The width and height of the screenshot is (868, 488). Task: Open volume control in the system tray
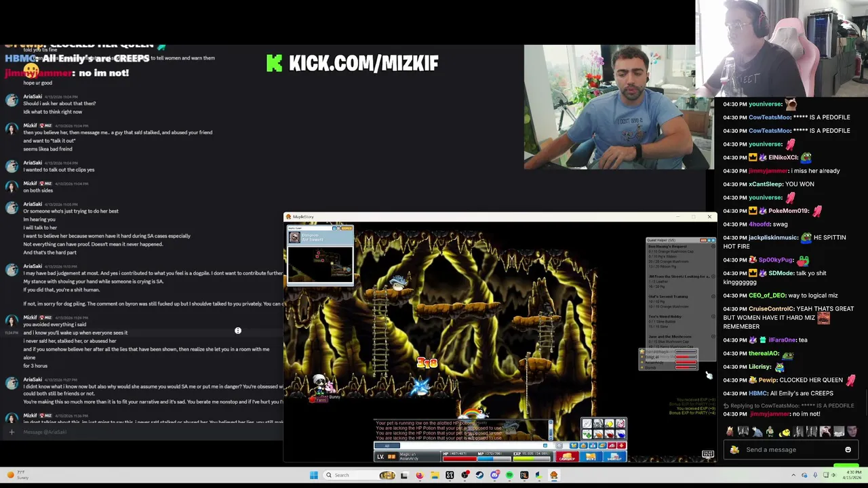point(833,475)
